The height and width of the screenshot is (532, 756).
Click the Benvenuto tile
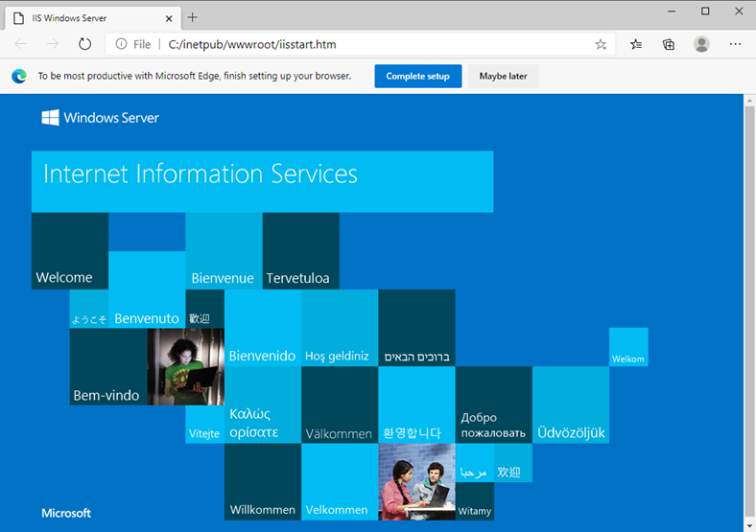click(147, 289)
